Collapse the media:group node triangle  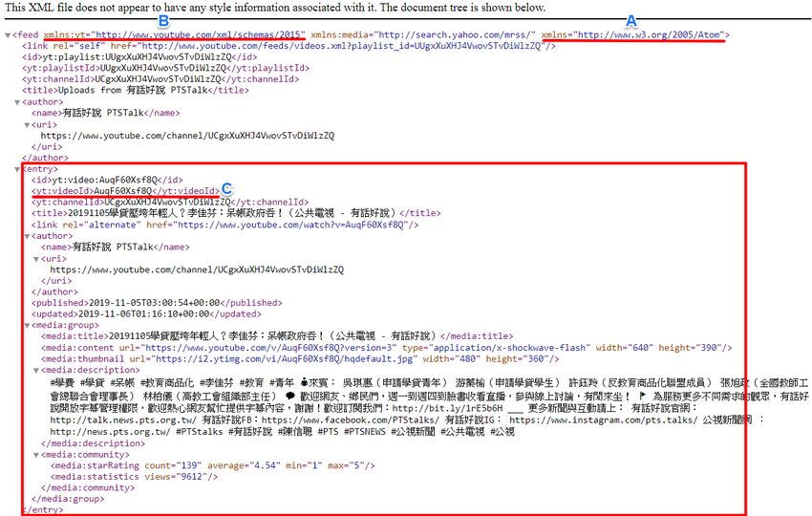coord(27,325)
